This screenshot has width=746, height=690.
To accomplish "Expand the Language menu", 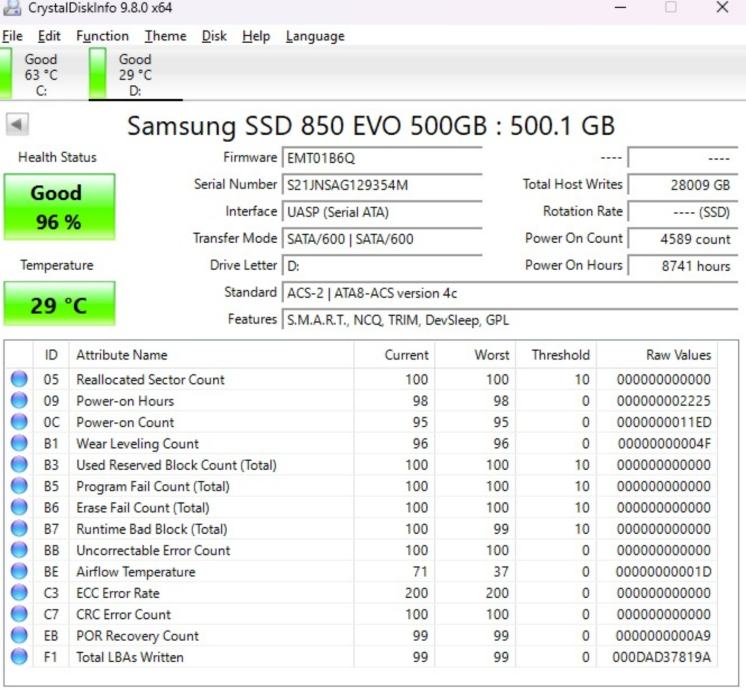I will [x=315, y=36].
